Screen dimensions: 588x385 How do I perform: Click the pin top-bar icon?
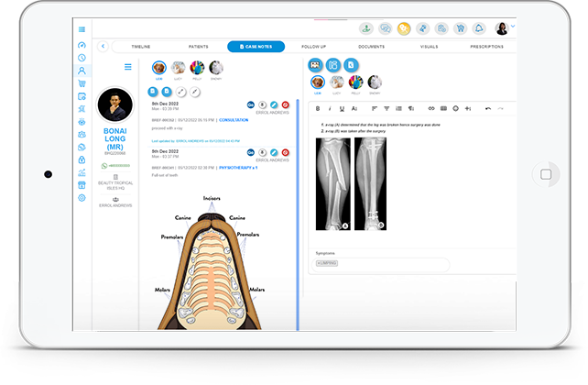coord(422,28)
